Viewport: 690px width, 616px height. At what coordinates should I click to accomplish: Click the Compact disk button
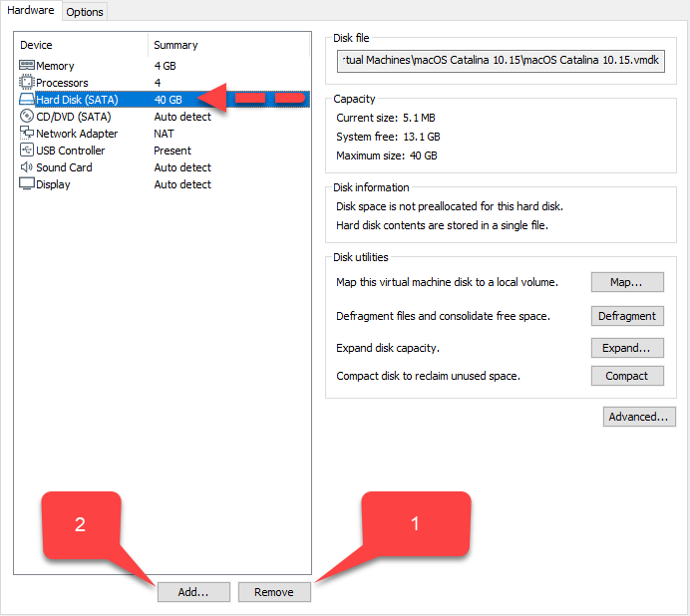[x=627, y=376]
